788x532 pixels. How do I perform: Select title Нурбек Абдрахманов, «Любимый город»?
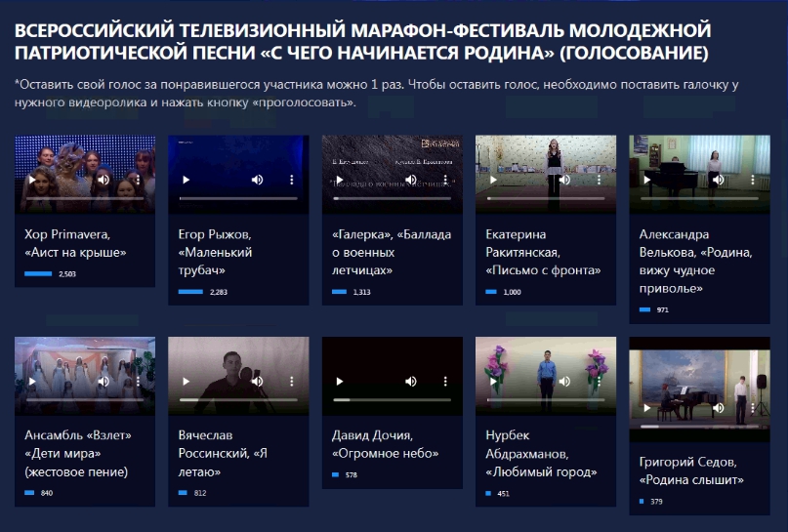tap(541, 454)
